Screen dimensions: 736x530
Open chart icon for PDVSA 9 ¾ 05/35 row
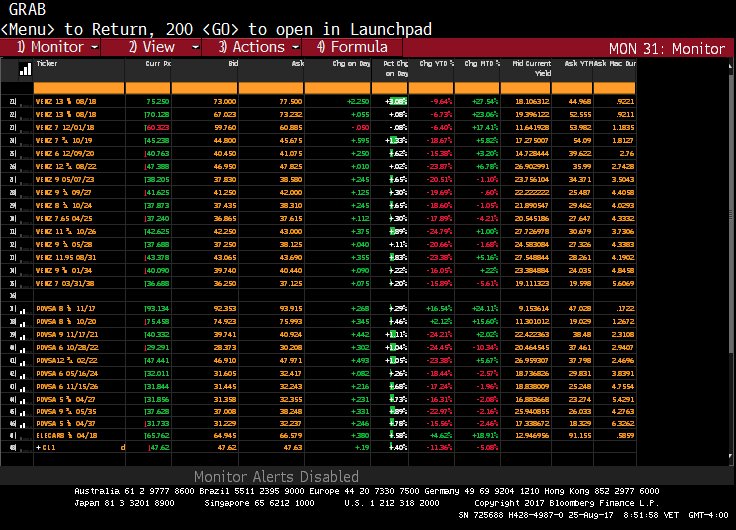click(23, 413)
